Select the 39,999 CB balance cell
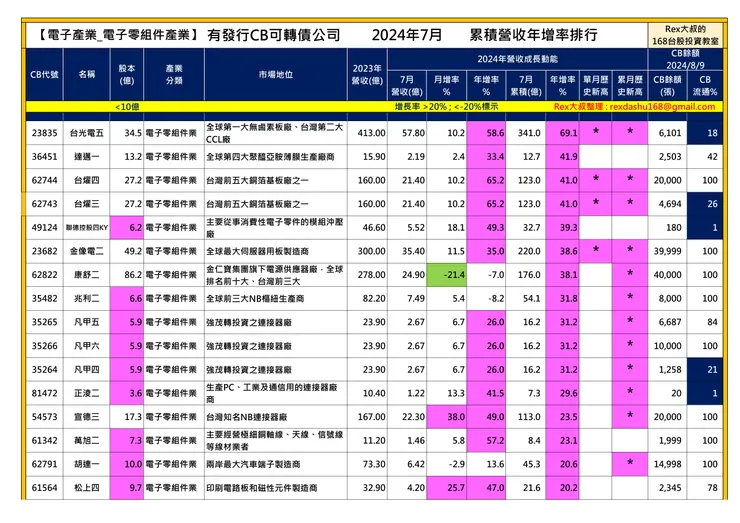The height and width of the screenshot is (523, 740). pyautogui.click(x=667, y=251)
